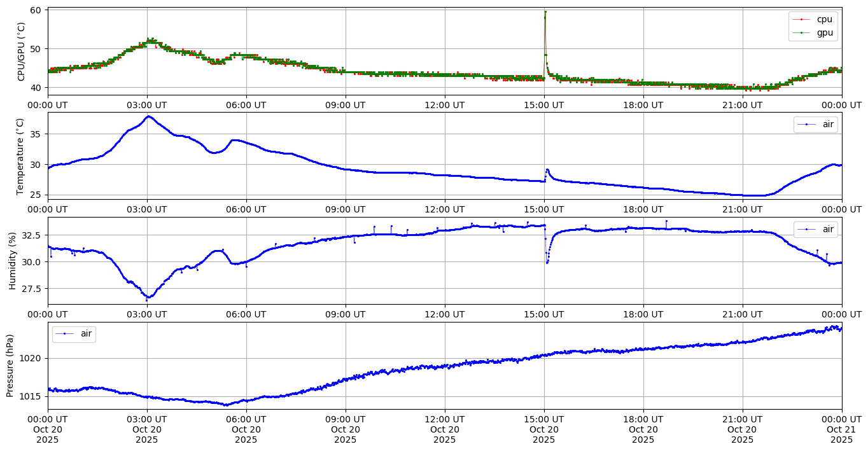
Task: Click the air temperature peak near 03:00 UT
Action: [x=148, y=116]
